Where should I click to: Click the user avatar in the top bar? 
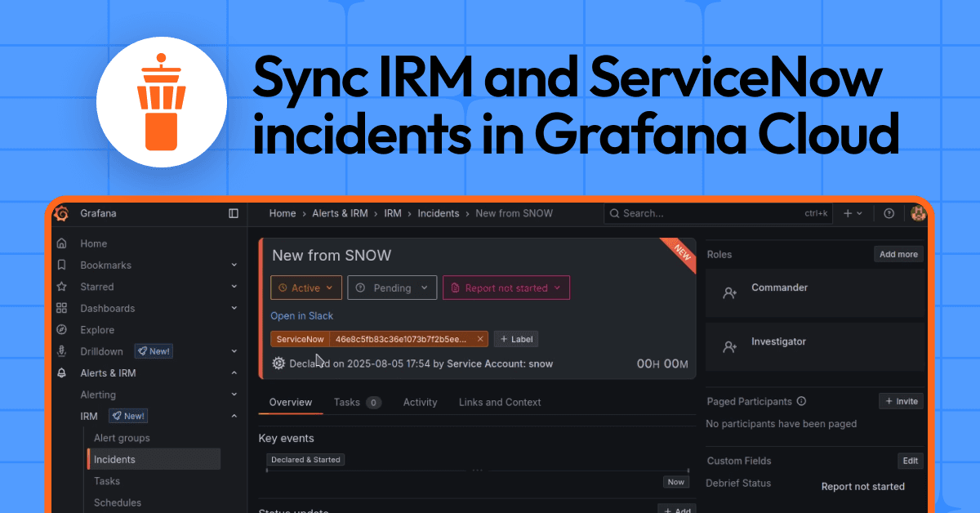(918, 213)
